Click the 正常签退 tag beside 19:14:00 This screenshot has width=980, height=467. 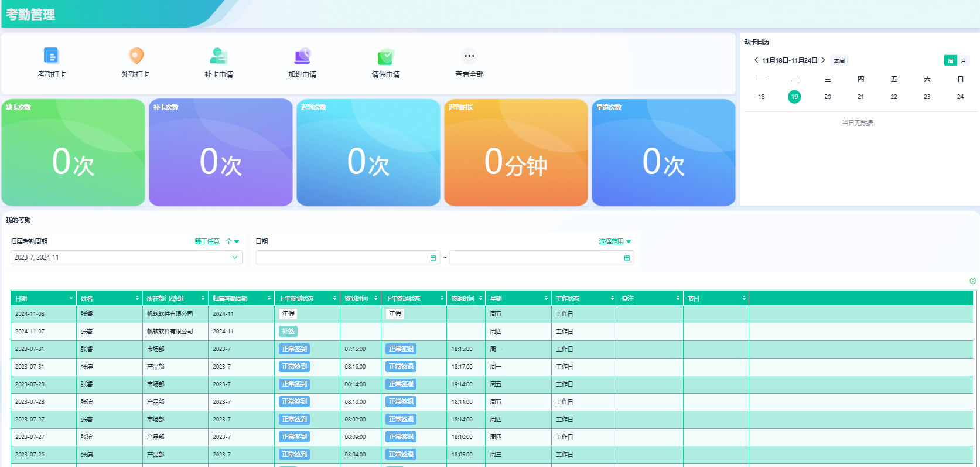(x=401, y=384)
